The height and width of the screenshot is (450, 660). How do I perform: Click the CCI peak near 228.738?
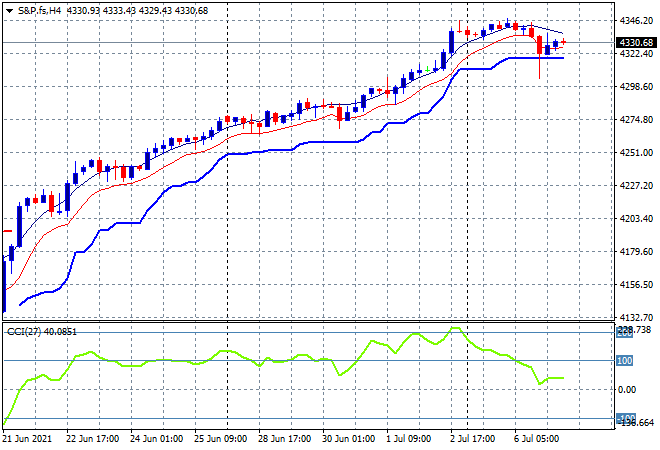[x=455, y=328]
